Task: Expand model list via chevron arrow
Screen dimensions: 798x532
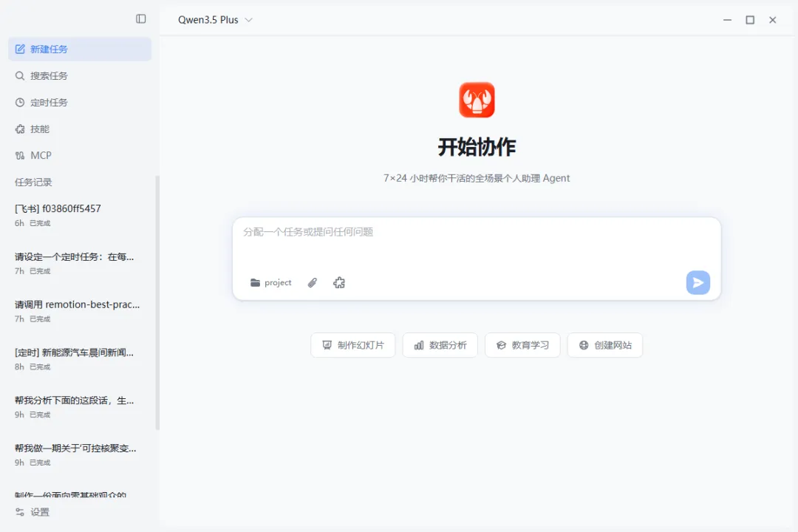Action: click(x=249, y=20)
